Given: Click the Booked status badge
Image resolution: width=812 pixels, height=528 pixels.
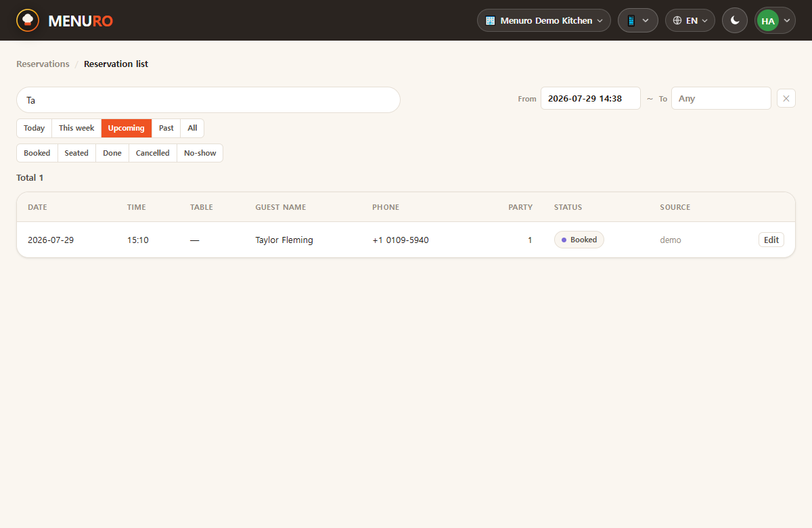Looking at the screenshot, I should [x=579, y=240].
